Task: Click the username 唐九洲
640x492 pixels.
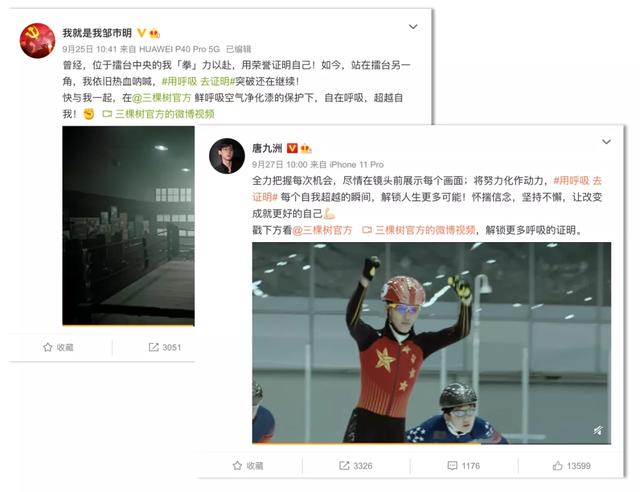Action: 267,148
